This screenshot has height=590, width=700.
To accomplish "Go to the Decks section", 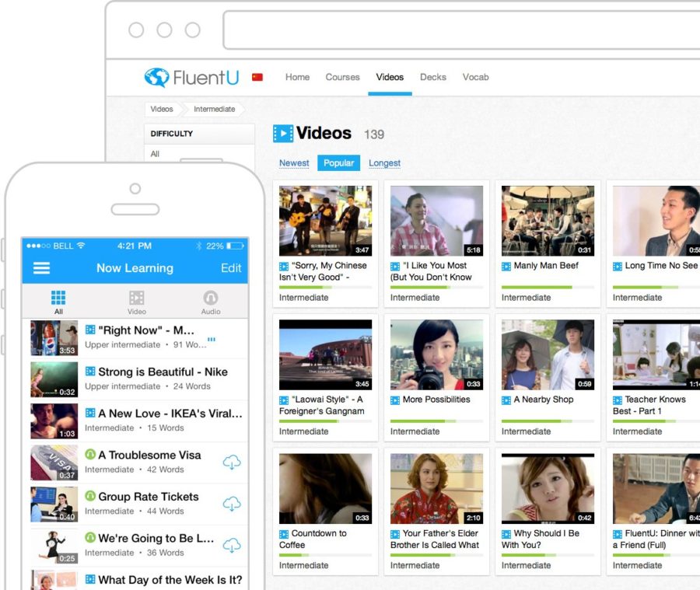I will 433,77.
